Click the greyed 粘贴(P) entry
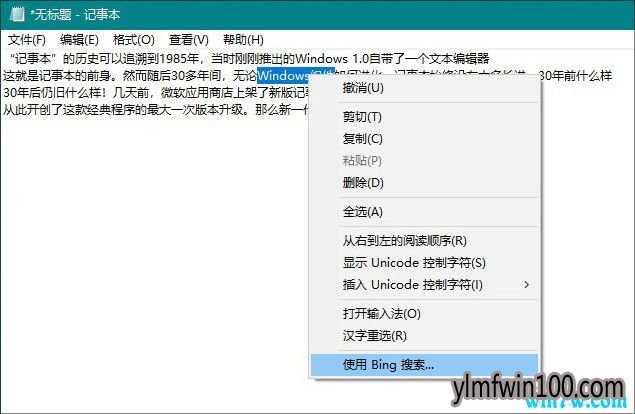The height and width of the screenshot is (414, 635). pos(424,161)
